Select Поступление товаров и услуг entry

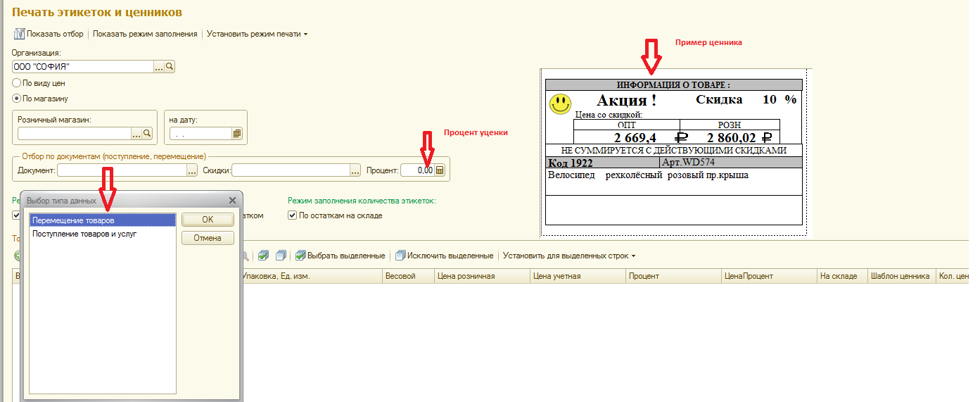(x=102, y=234)
